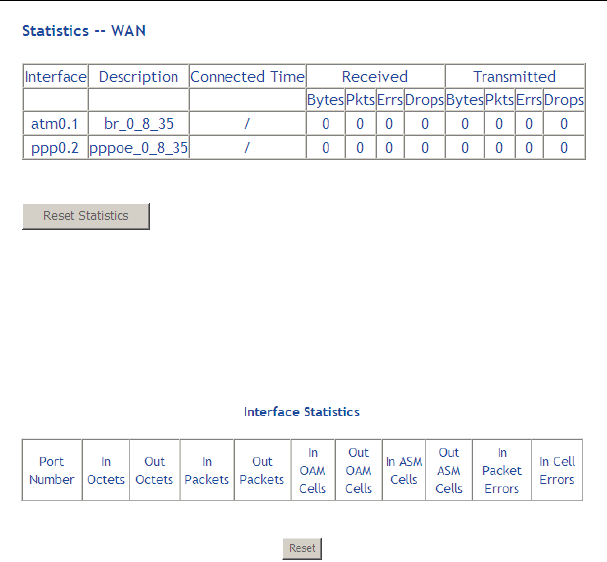Click the Port Number column header
607x562 pixels.
[x=52, y=470]
